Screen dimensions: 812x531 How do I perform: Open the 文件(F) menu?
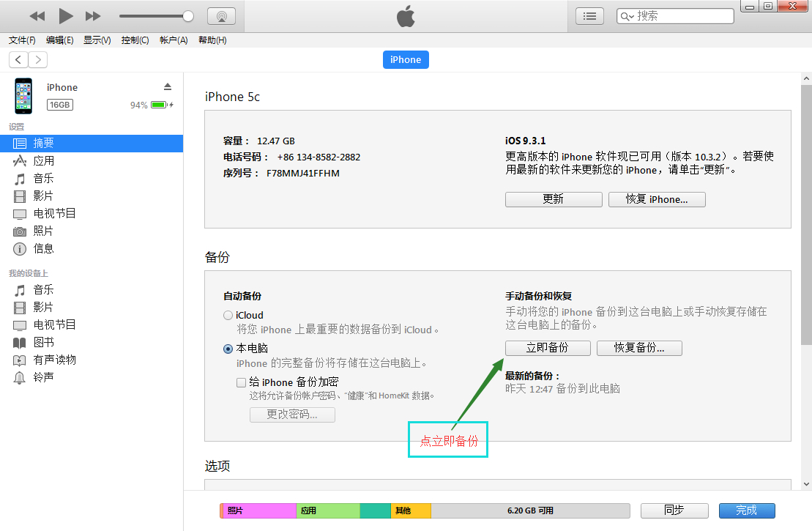coord(22,40)
